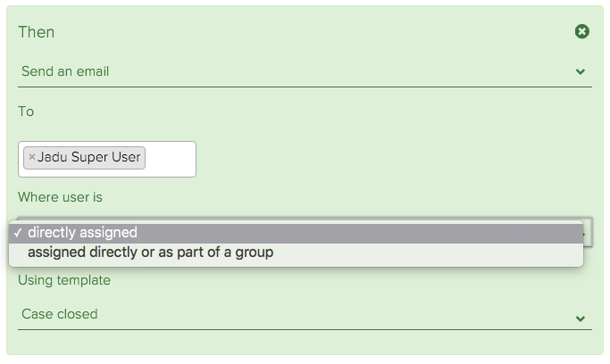
Task: Click the "Send an email" selected value text
Action: [x=65, y=71]
